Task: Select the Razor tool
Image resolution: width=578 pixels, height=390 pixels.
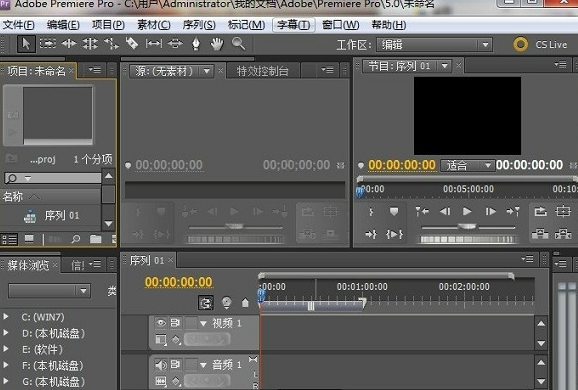Action: pyautogui.click(x=132, y=43)
